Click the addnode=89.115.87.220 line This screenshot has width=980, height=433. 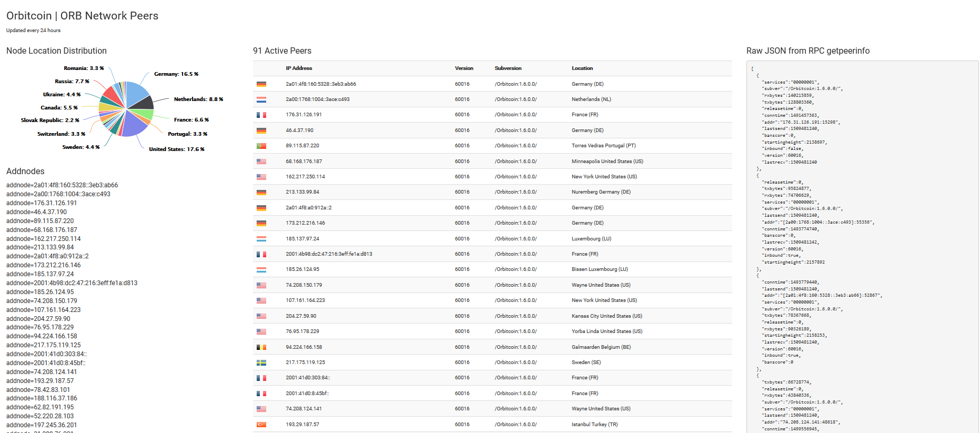coord(40,221)
